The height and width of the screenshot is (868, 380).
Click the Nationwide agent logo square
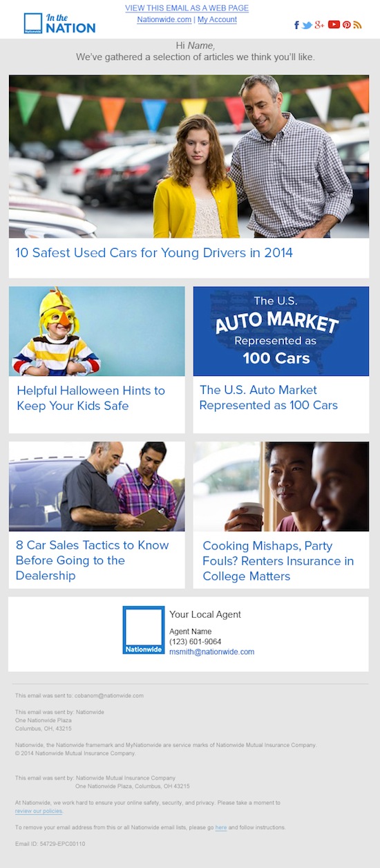click(x=144, y=630)
